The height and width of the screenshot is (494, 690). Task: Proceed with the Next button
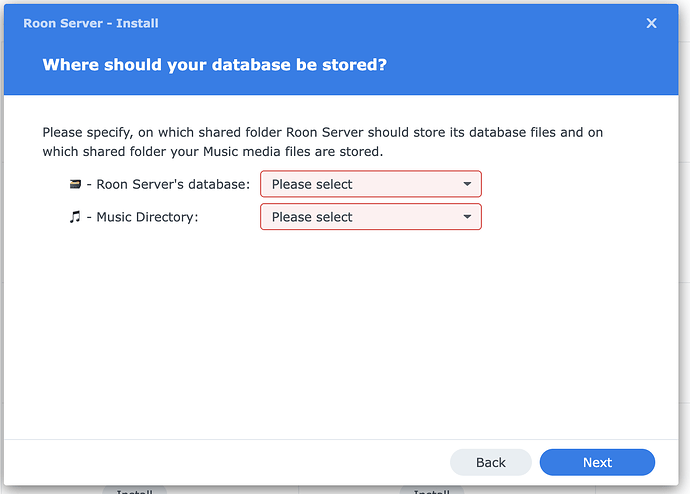pyautogui.click(x=597, y=462)
